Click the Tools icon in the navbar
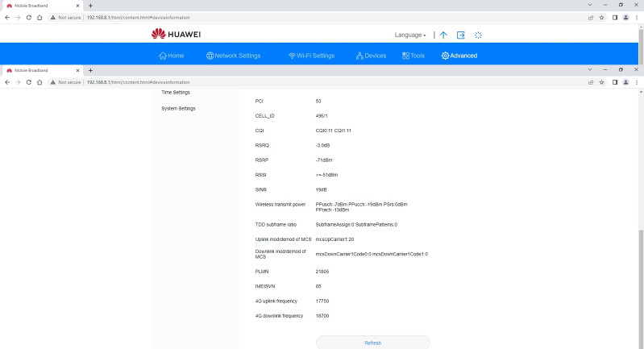The image size is (644, 349). [x=405, y=56]
